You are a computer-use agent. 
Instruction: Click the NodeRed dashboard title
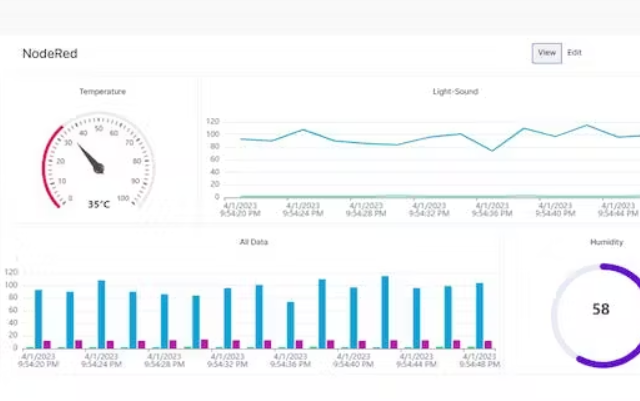(x=50, y=53)
